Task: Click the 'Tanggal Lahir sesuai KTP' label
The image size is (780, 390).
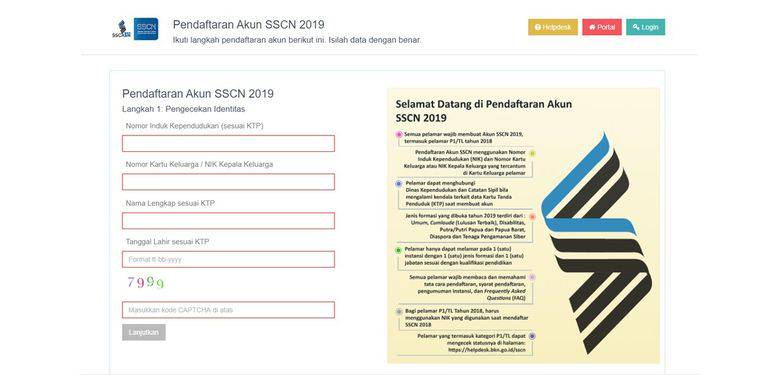Action: [x=168, y=242]
